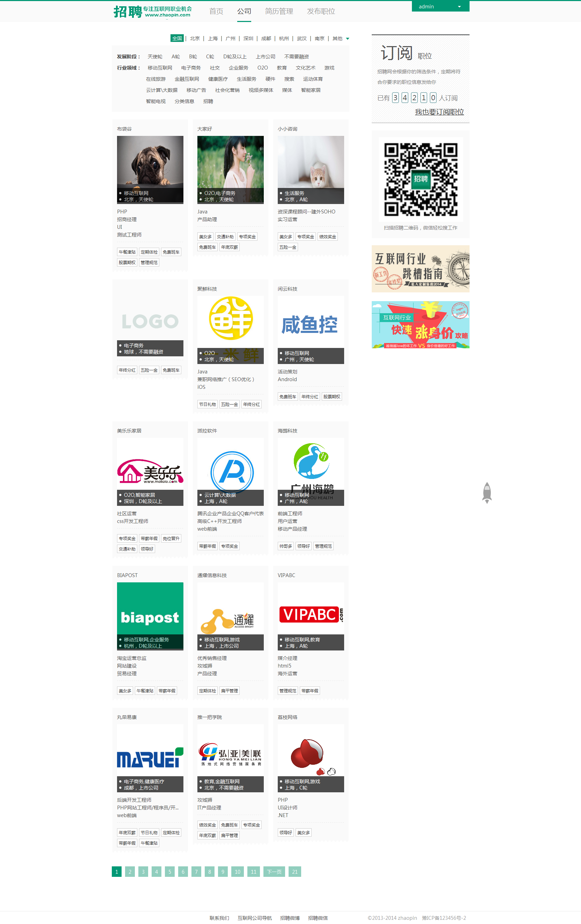Open the 招聘 site logo
The height and width of the screenshot is (924, 581).
[x=152, y=12]
